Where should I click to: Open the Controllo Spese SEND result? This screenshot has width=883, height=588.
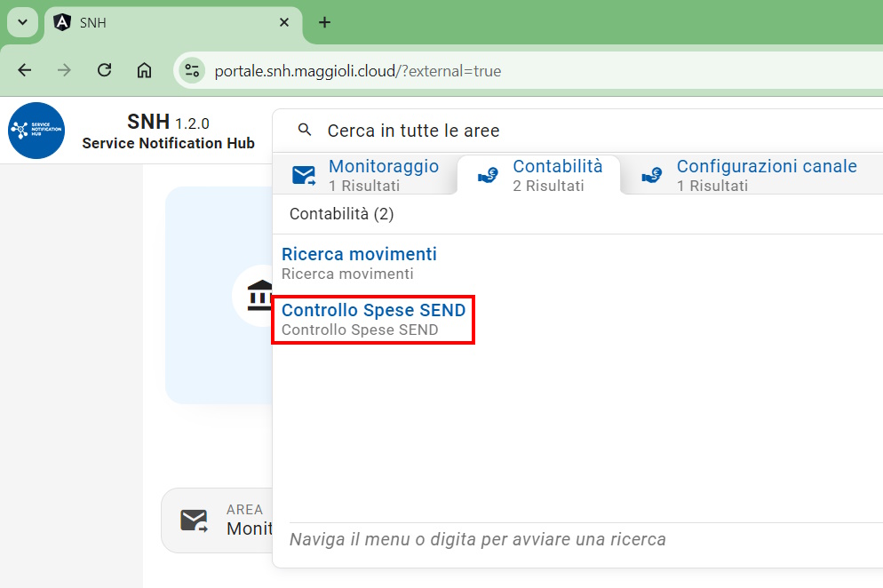pyautogui.click(x=373, y=310)
